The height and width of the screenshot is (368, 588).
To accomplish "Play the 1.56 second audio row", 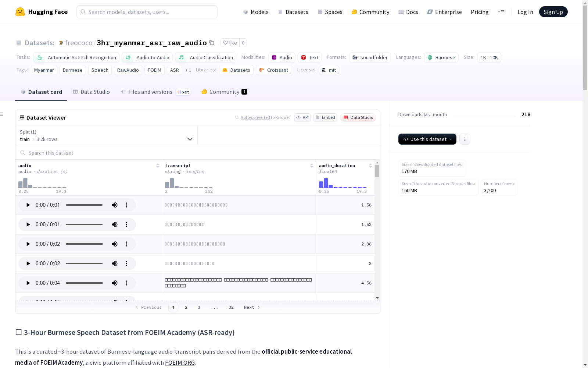I will [28, 205].
